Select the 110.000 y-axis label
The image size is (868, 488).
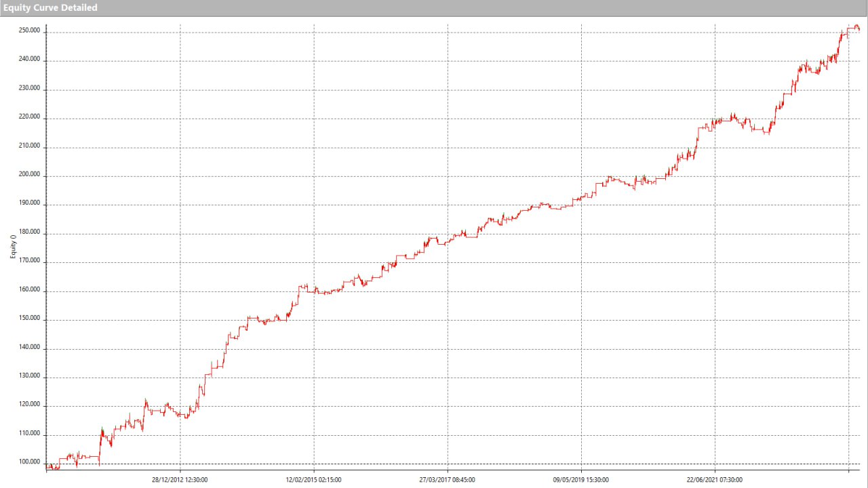pos(31,434)
